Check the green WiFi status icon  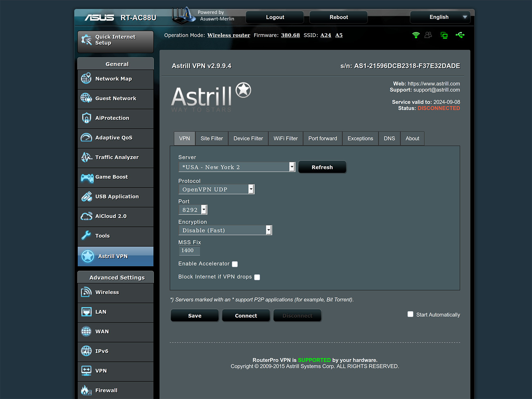416,35
